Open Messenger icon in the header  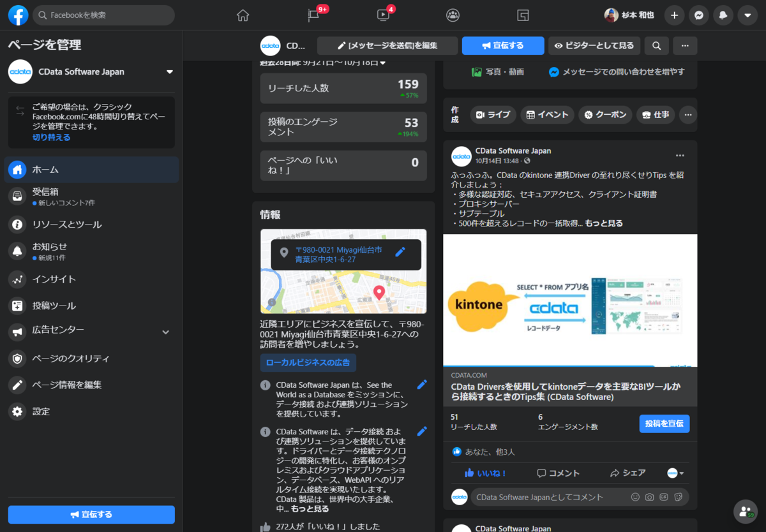(699, 15)
